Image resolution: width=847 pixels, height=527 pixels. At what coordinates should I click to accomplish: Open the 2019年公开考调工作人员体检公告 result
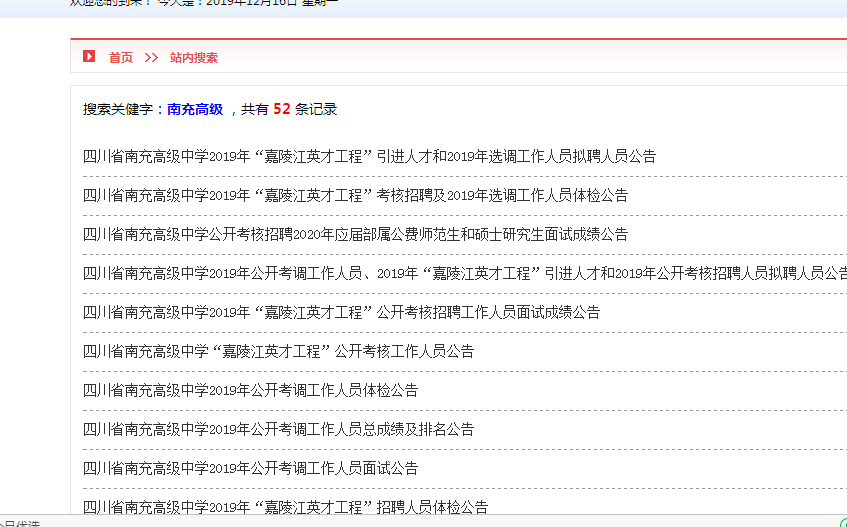(250, 390)
